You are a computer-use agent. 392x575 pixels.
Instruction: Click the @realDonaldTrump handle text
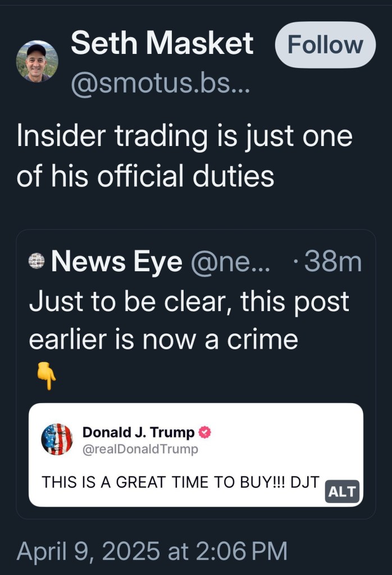point(140,449)
